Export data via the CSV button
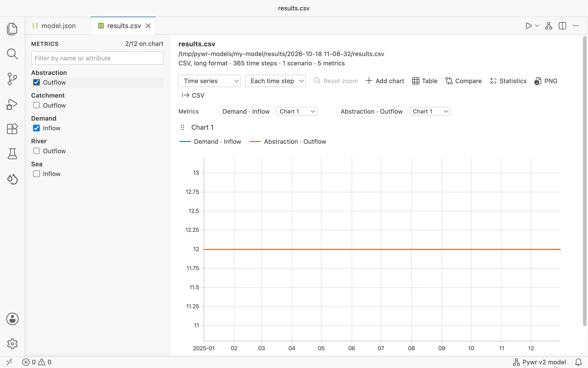The width and height of the screenshot is (588, 368). pyautogui.click(x=193, y=95)
